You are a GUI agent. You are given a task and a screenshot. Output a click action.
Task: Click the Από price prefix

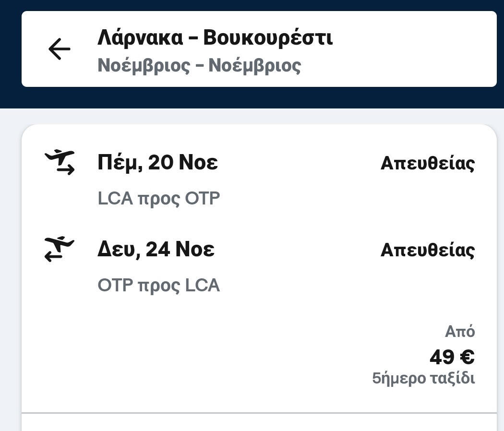click(459, 332)
